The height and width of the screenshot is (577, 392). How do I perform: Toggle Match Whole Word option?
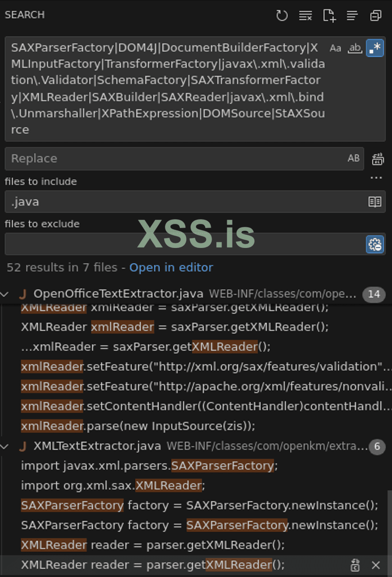coord(355,48)
